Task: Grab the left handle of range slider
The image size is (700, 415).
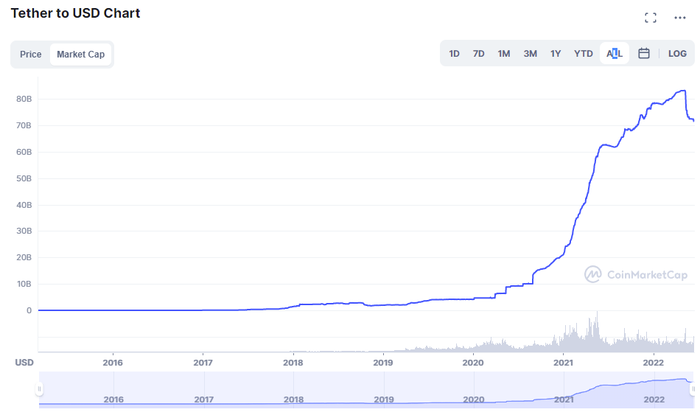Action: 39,389
